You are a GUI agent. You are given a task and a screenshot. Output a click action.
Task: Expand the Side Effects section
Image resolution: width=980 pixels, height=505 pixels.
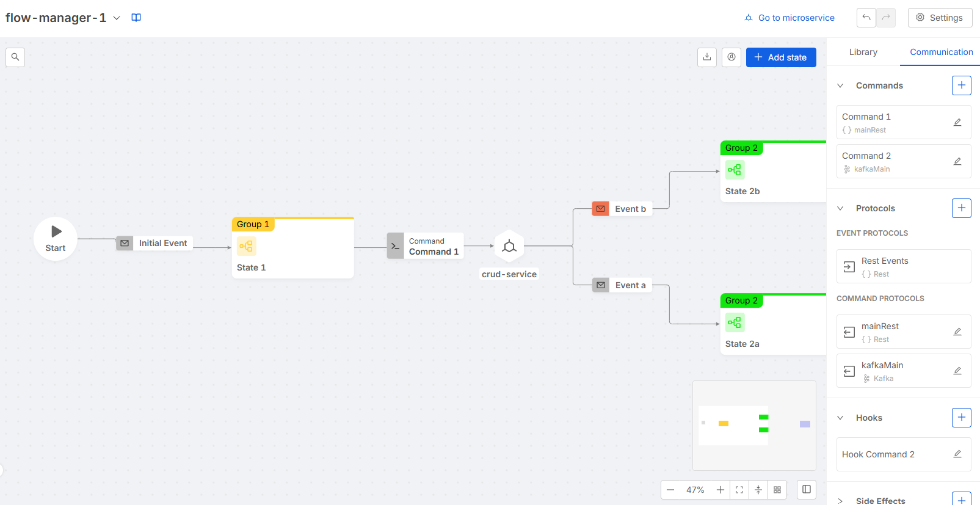click(840, 501)
